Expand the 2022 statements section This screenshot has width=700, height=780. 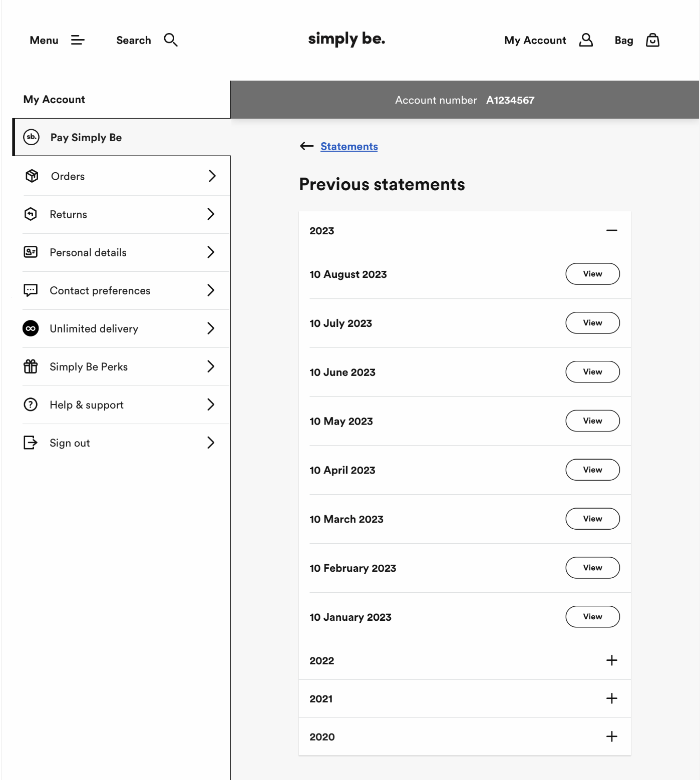pos(612,660)
